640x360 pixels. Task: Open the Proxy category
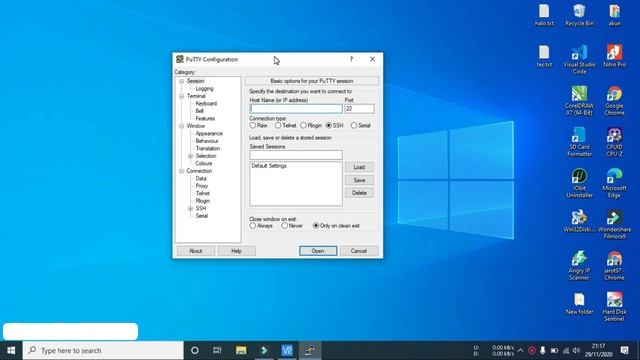point(202,186)
